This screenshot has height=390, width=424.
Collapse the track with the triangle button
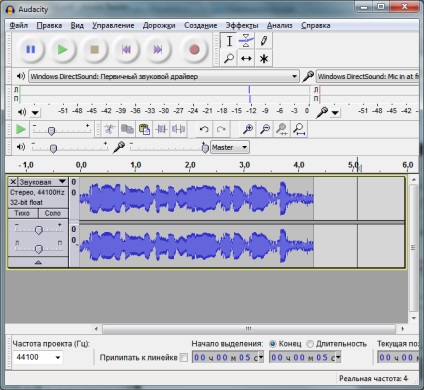pos(38,262)
